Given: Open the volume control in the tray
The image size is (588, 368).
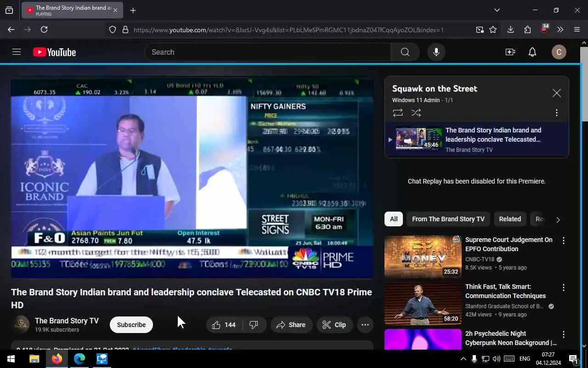Looking at the screenshot, I should click(496, 359).
